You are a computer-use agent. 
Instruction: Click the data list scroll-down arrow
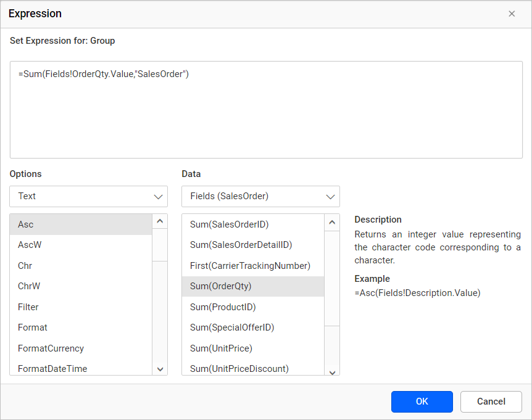332,373
